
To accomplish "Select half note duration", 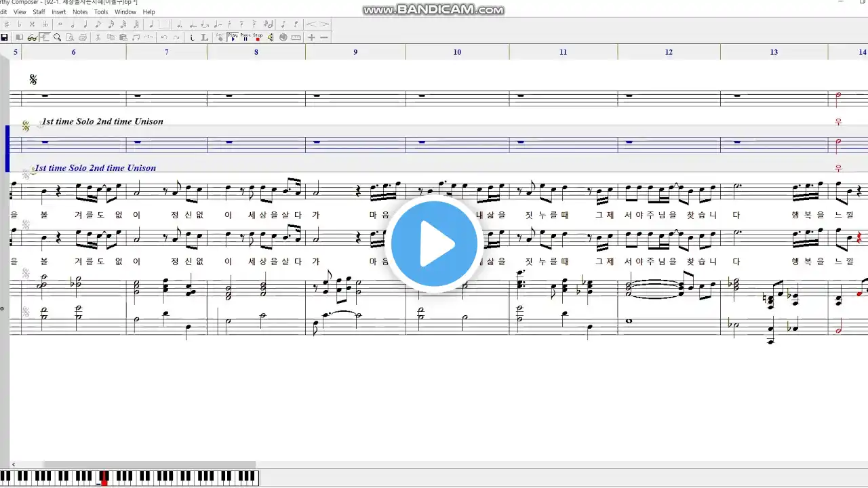I will point(73,24).
